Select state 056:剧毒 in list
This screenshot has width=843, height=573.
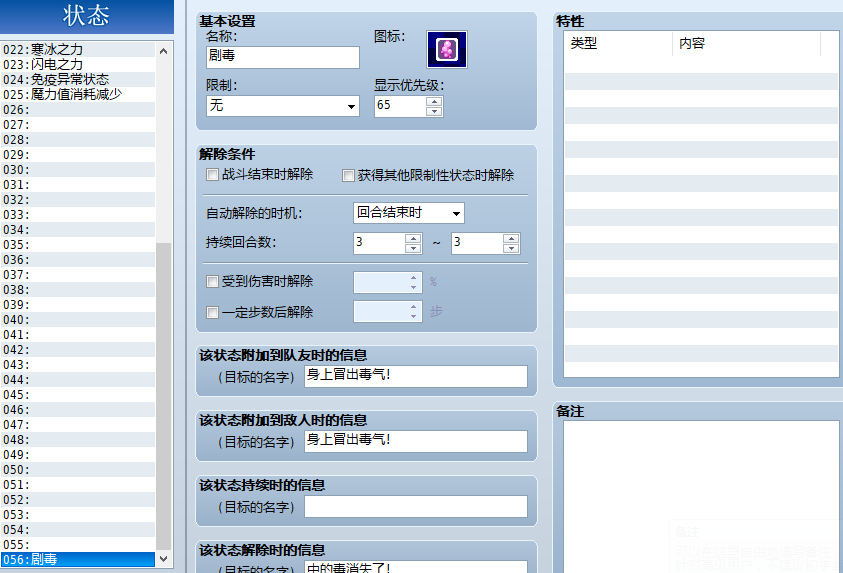pos(78,559)
